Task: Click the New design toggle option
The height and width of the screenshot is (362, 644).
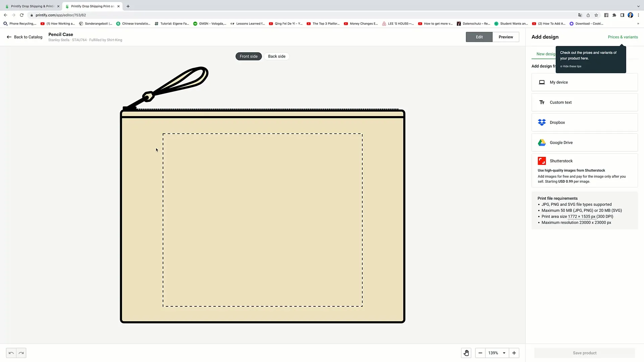Action: click(x=547, y=54)
